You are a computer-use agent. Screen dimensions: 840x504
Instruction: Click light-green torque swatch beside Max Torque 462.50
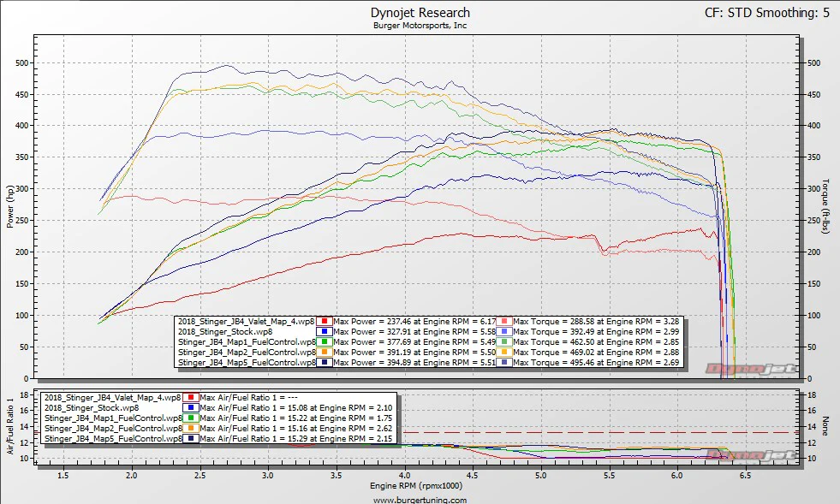tap(504, 341)
